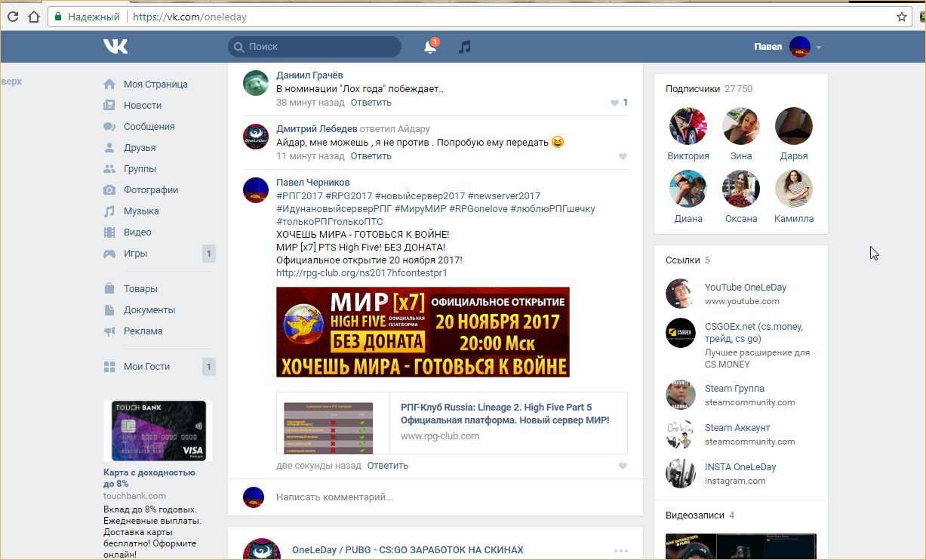Screen dimensions: 926x560
Task: Bookmark this page with the star icon
Action: coord(901,17)
